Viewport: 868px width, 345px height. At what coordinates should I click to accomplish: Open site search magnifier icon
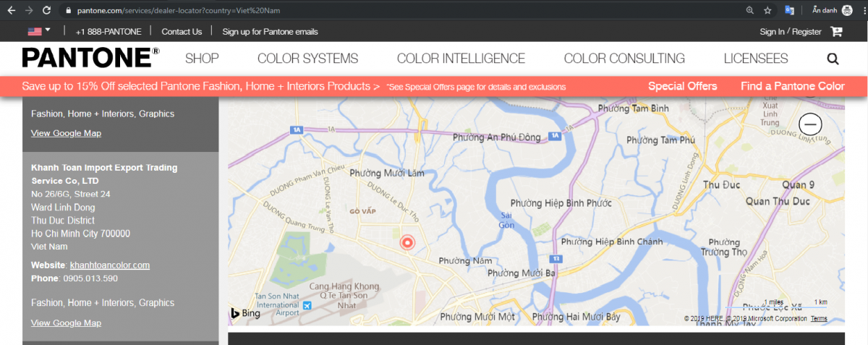click(833, 59)
